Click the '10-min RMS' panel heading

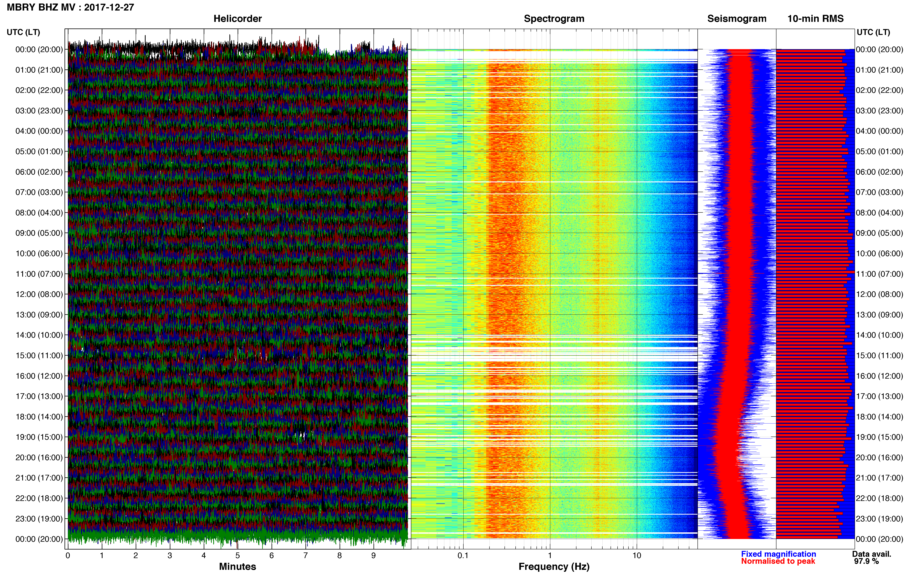pos(816,19)
